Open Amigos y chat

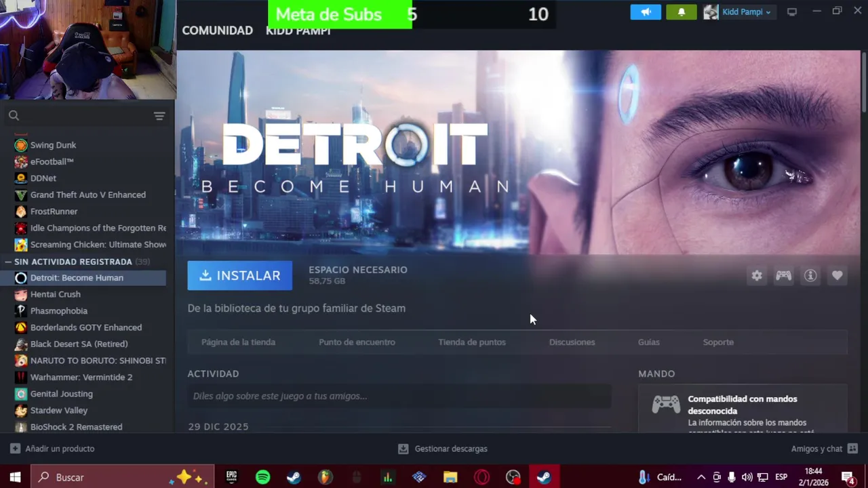pos(816,449)
